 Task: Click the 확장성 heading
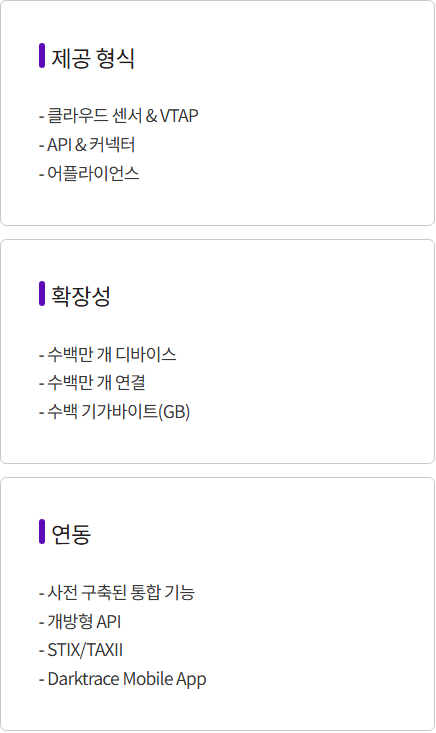[80, 296]
